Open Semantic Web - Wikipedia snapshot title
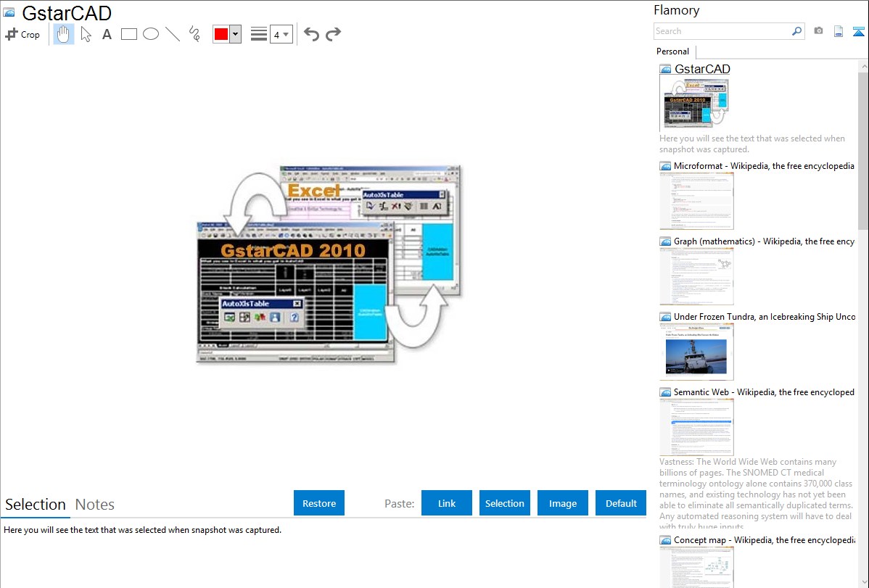869x588 pixels. tap(764, 392)
